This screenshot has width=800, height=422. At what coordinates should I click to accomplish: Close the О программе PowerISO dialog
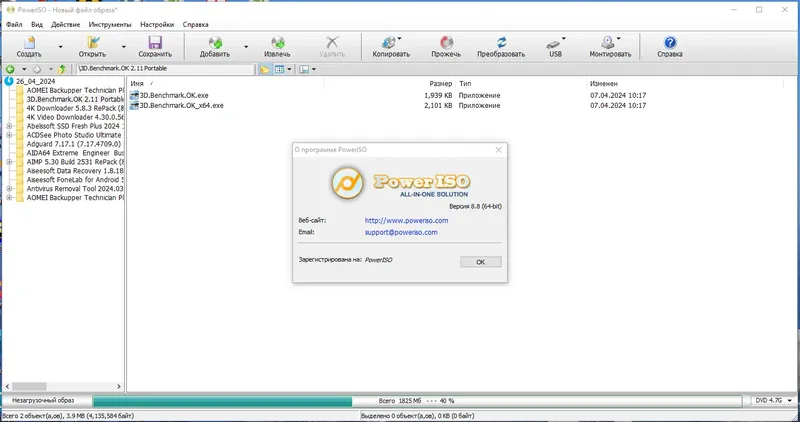498,150
